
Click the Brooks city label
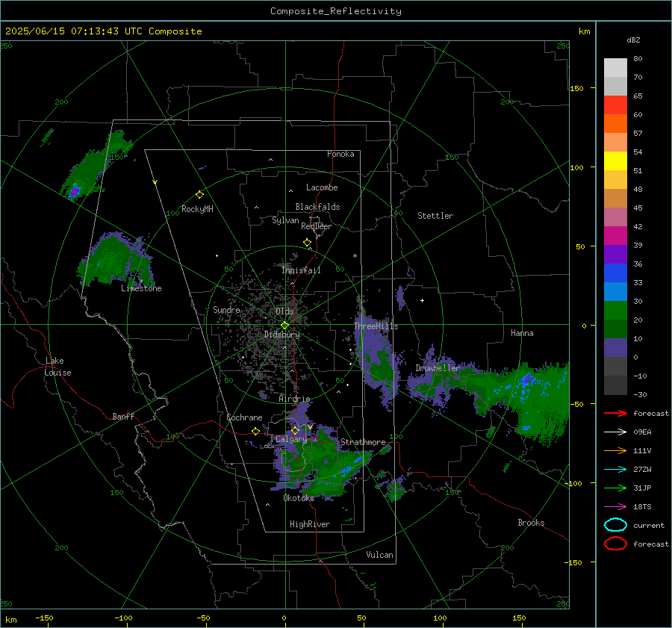[x=531, y=523]
